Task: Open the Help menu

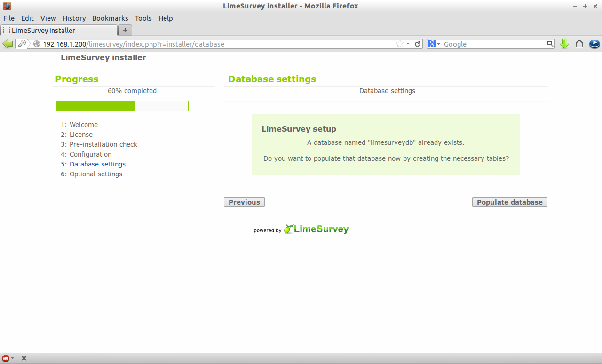Action: [x=166, y=18]
